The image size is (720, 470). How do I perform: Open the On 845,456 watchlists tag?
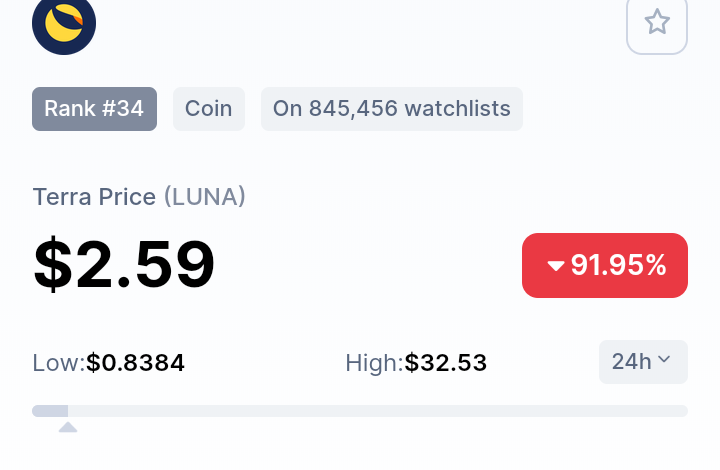click(x=392, y=109)
